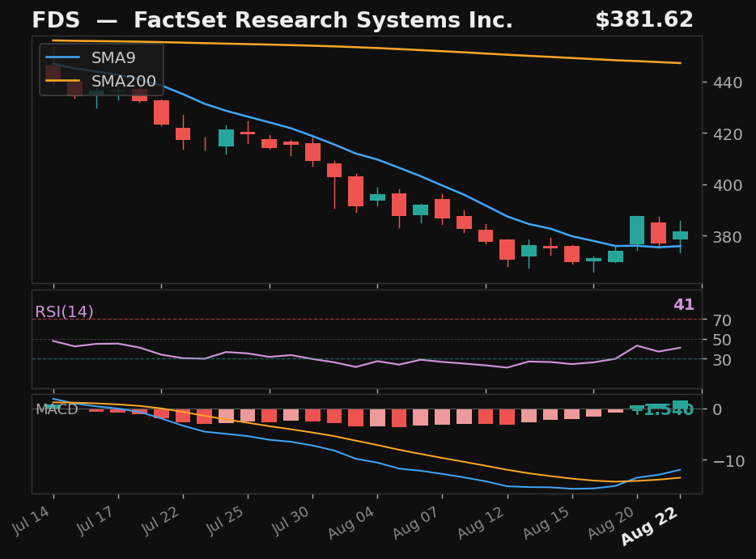Viewport: 756px width, 559px height.
Task: Click the 380 price axis label
Action: [728, 236]
